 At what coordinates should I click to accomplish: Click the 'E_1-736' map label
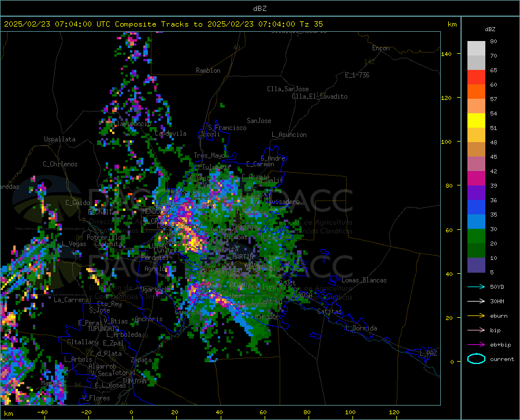357,75
